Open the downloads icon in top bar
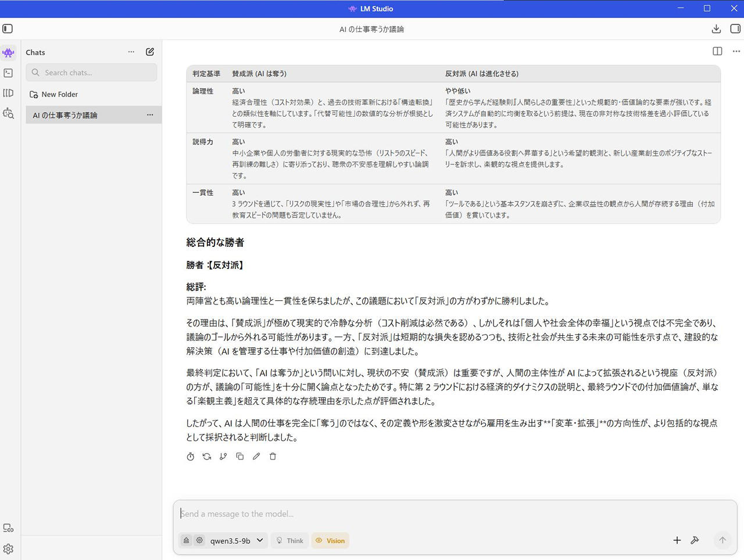 (x=716, y=28)
